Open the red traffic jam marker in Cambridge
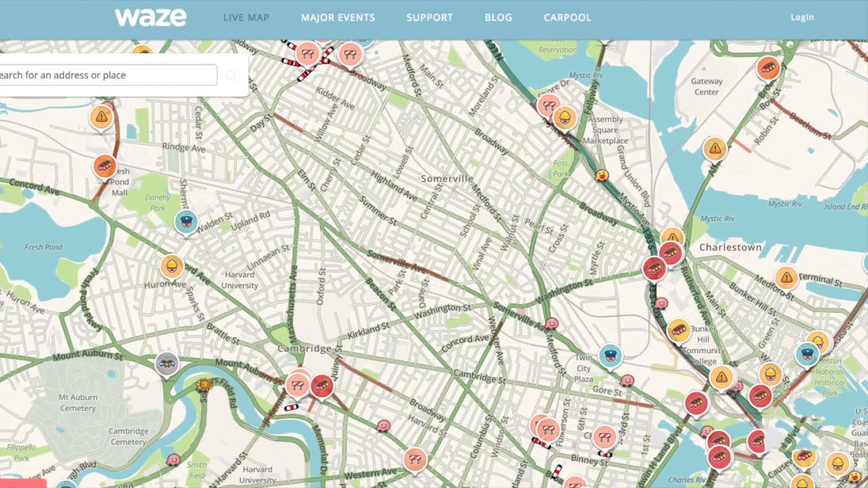 click(x=321, y=386)
